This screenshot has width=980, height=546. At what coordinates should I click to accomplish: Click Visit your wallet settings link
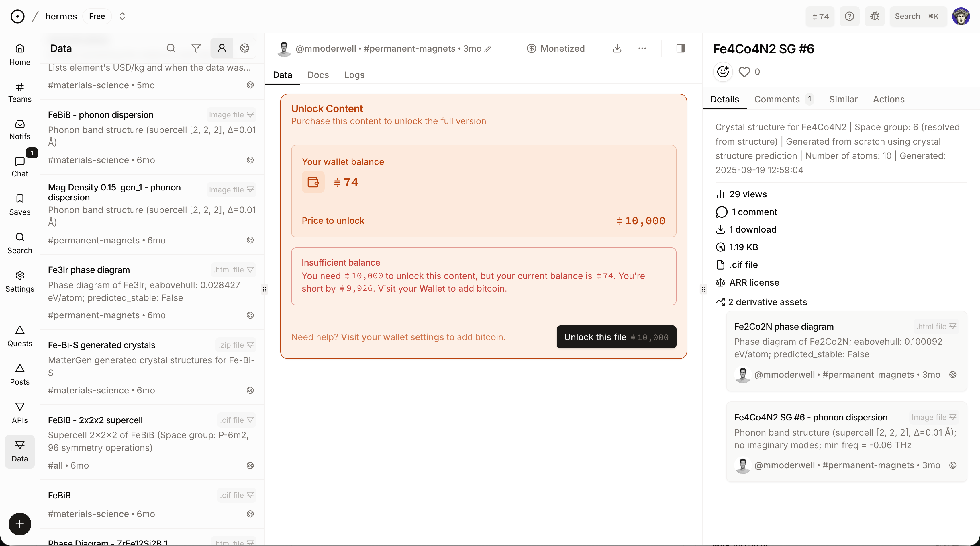click(392, 337)
